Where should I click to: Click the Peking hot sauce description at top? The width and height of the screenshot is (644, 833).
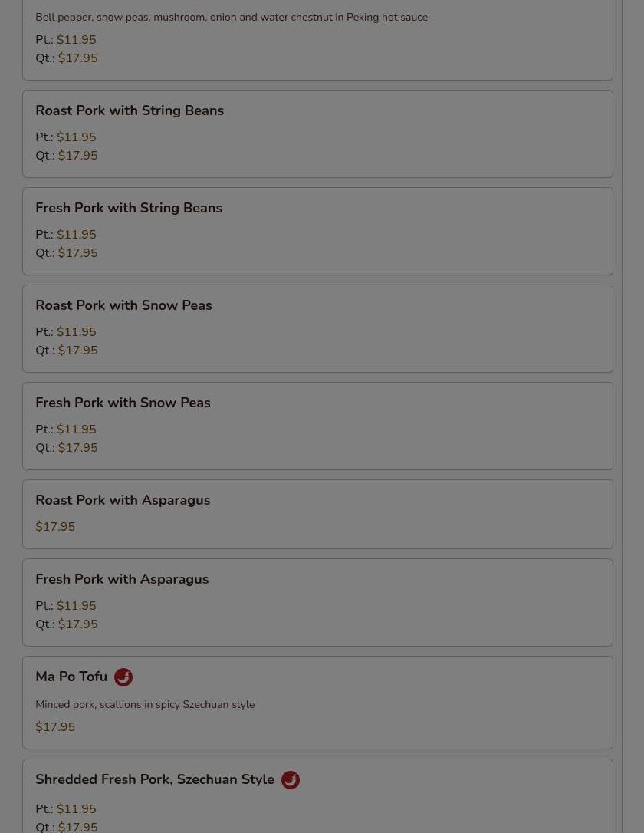(x=232, y=17)
